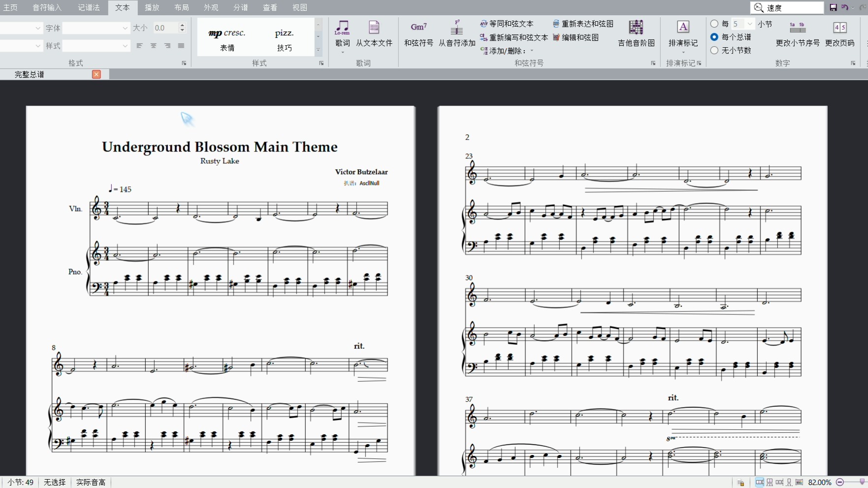Switch to panorama view icon
This screenshot has height=488, width=868.
(x=799, y=483)
